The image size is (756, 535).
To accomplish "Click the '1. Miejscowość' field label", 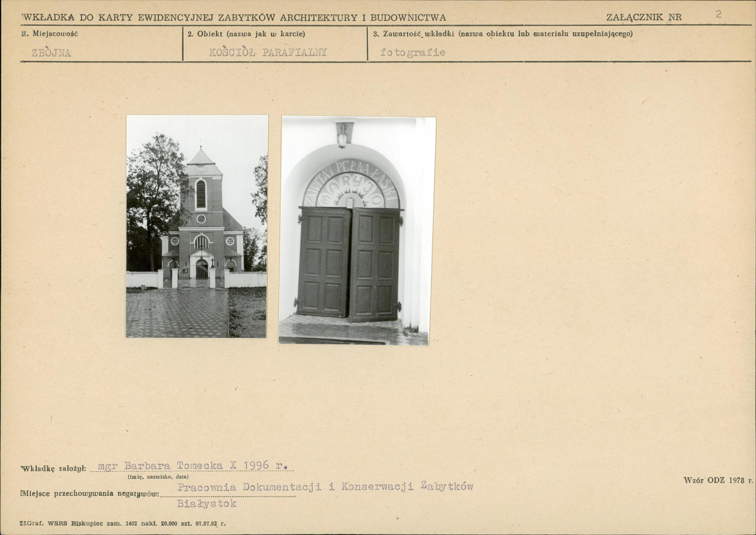I will [x=49, y=33].
